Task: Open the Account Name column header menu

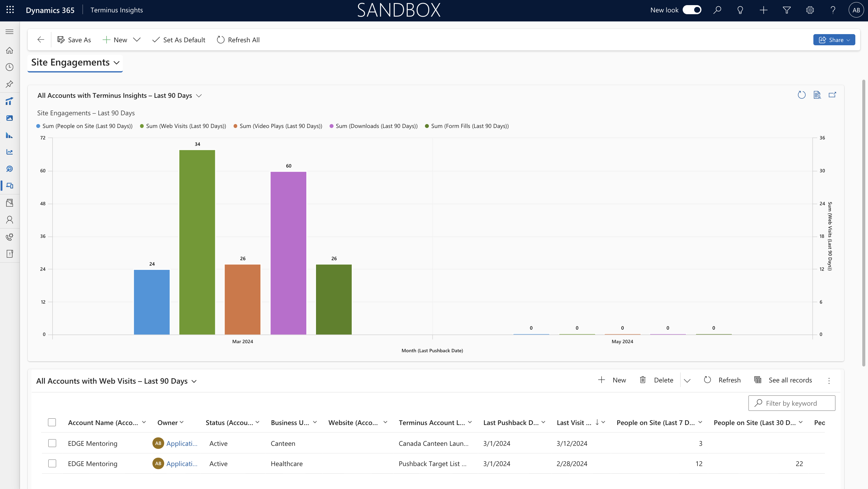Action: 144,422
